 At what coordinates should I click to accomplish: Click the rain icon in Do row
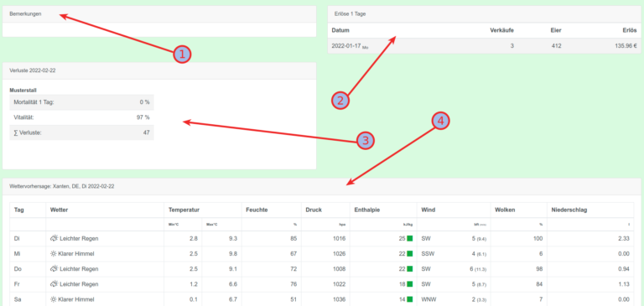click(54, 268)
